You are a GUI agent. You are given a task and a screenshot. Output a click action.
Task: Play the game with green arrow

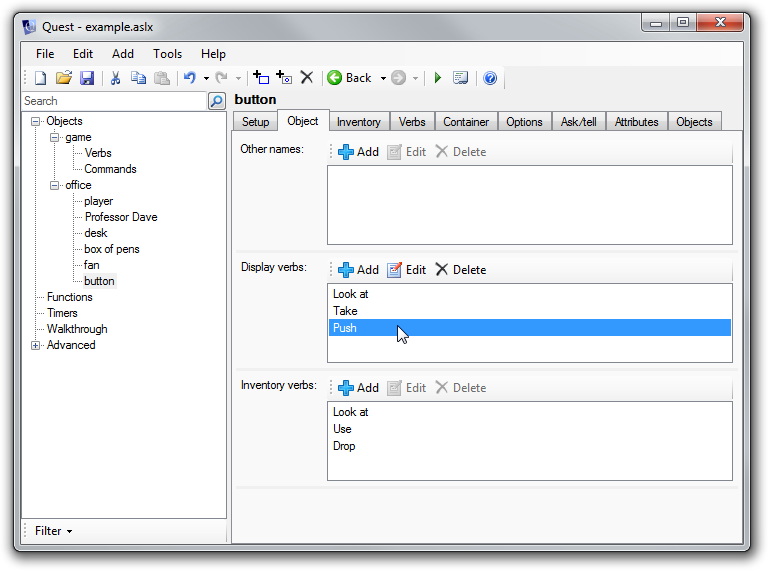pyautogui.click(x=438, y=78)
